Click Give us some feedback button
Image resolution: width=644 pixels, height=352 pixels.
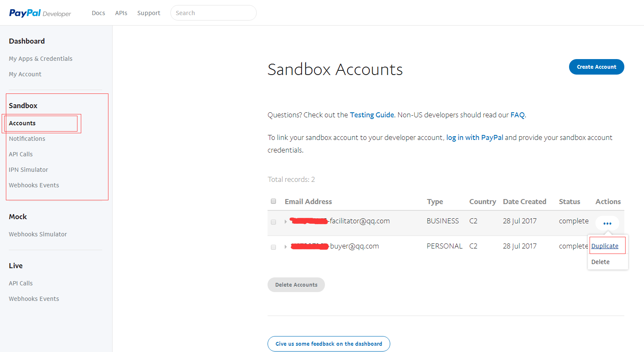[x=329, y=344]
